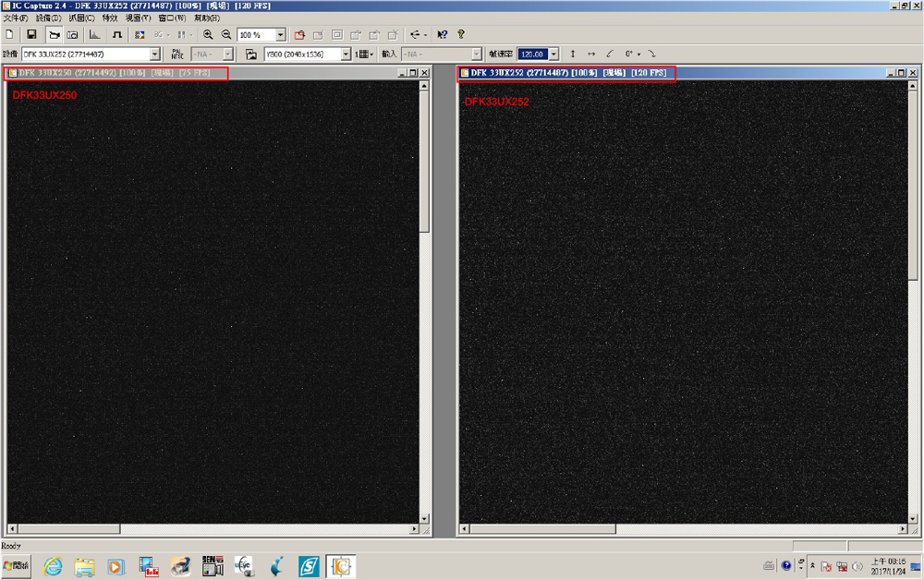Viewport: 924px width, 580px height.
Task: Toggle the live video camera button
Action: (x=54, y=35)
